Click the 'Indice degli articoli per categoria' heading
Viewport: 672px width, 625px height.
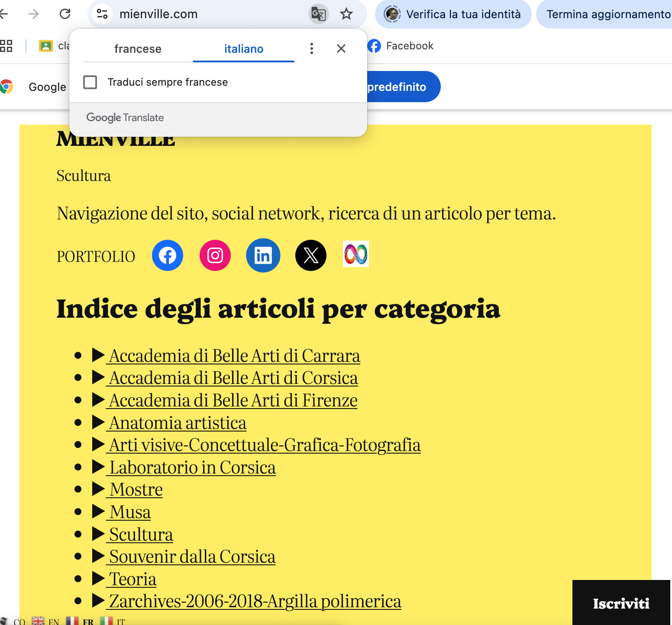[x=278, y=309]
